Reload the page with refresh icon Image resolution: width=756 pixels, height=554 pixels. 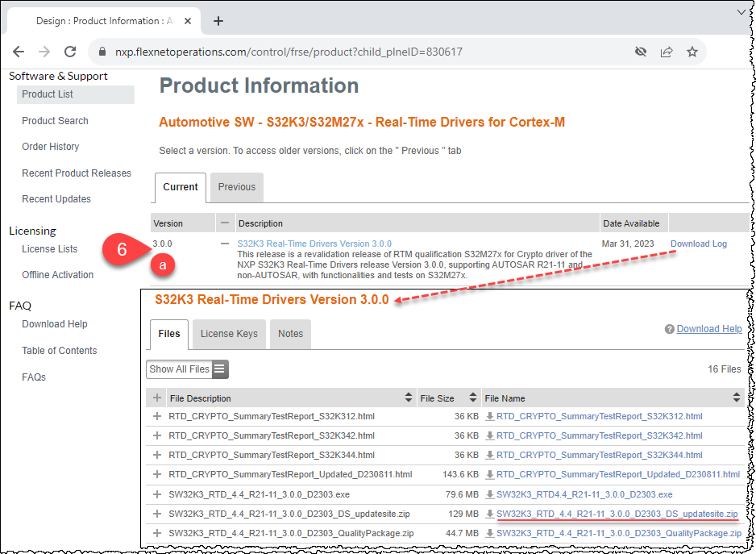point(70,52)
